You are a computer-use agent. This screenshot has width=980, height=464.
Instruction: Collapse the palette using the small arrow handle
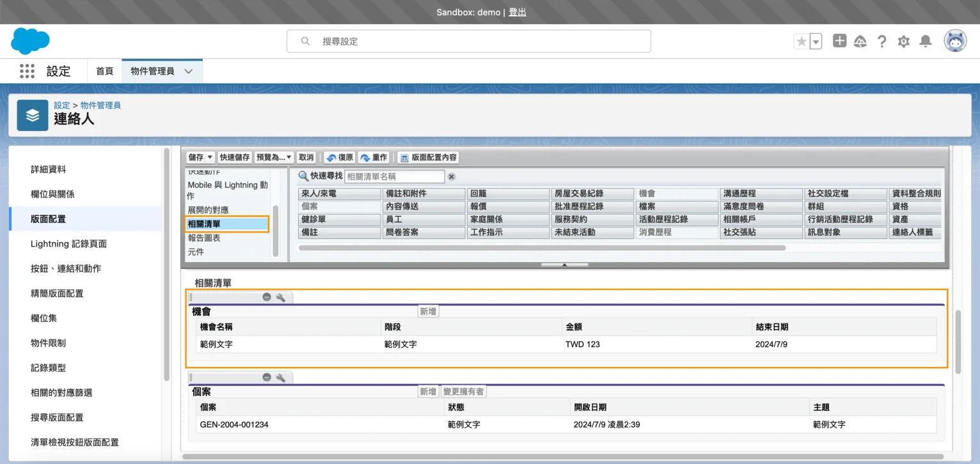[x=565, y=265]
